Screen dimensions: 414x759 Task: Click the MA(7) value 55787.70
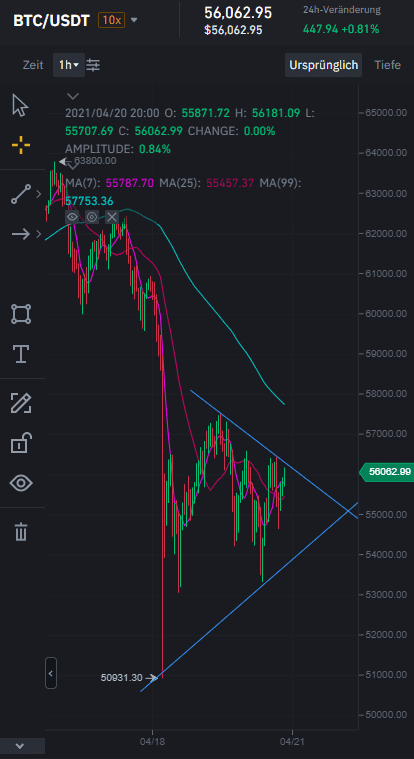click(x=130, y=183)
